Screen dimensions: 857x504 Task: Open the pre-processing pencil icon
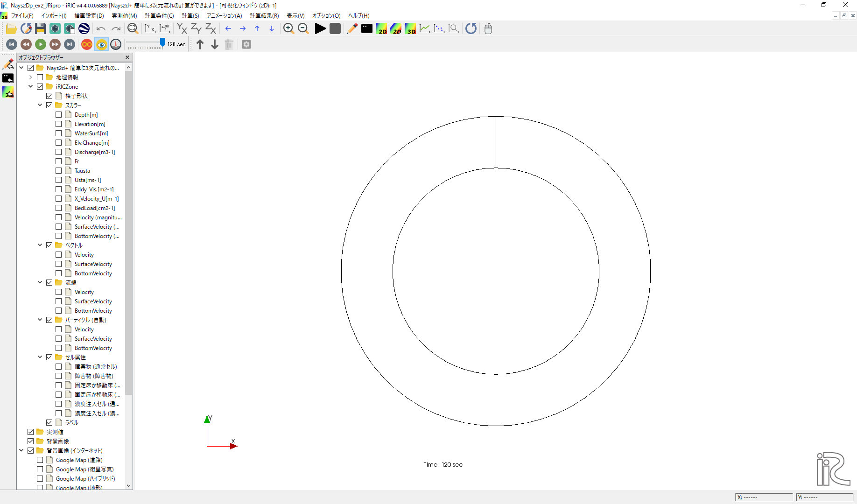pos(352,29)
